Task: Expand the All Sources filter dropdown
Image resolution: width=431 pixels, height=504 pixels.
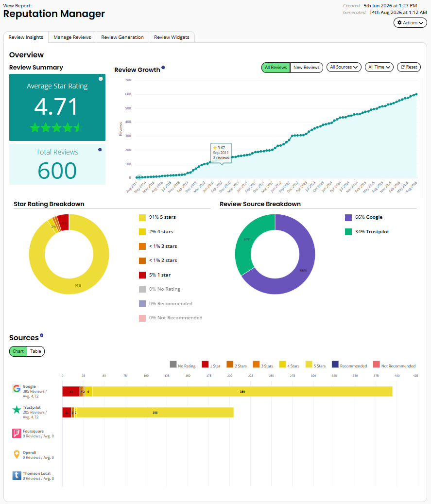Action: click(344, 67)
